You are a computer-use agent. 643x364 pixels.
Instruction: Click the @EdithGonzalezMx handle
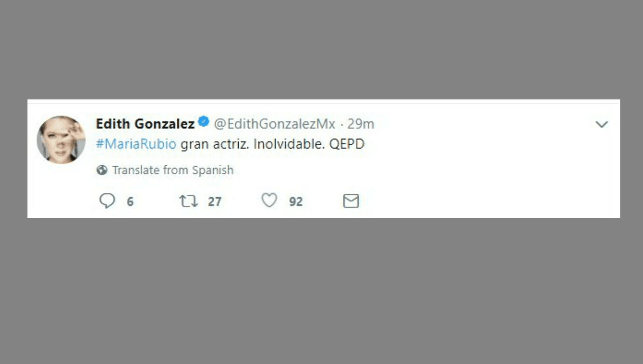coord(274,124)
